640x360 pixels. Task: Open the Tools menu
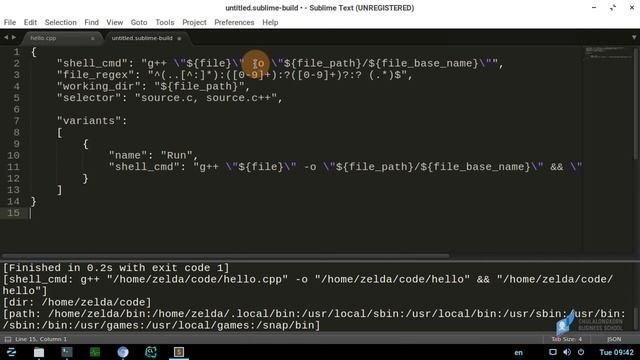164,22
